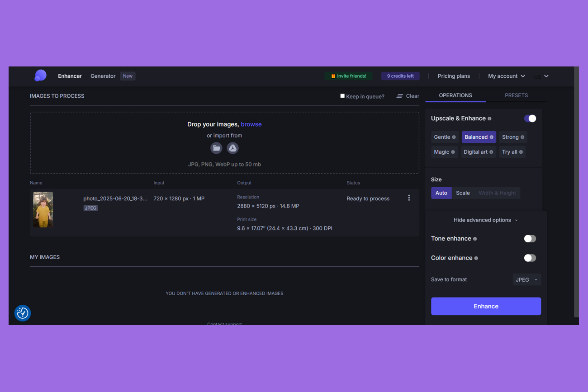The image size is (588, 392).
Task: Select the uploaded photo thumbnail
Action: click(43, 209)
